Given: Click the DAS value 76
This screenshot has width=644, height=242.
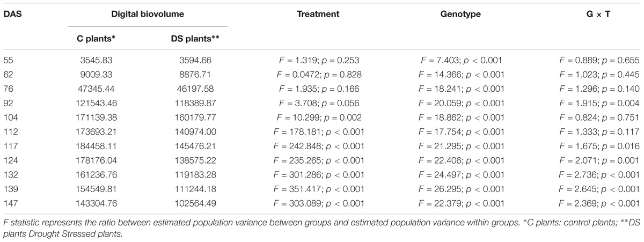Looking at the screenshot, I should [x=9, y=88].
